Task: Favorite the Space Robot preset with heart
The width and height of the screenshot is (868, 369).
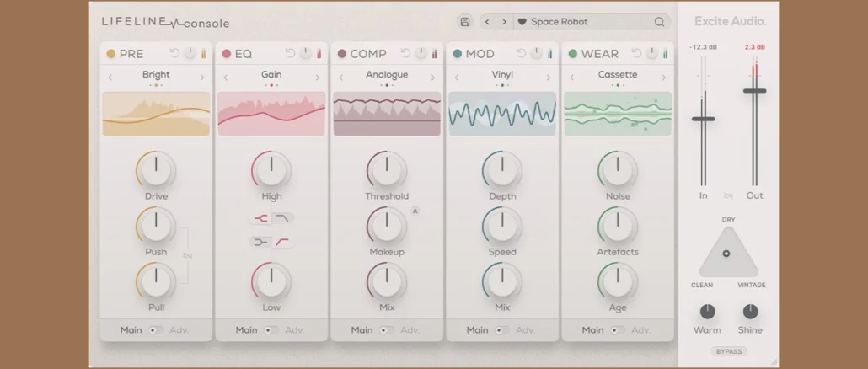Action: point(522,22)
